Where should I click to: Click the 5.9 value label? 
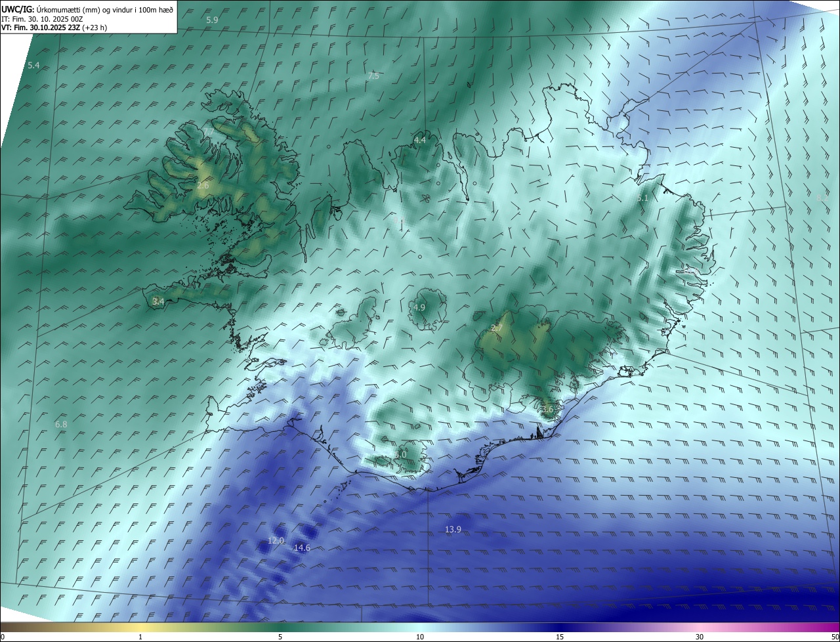pos(212,20)
